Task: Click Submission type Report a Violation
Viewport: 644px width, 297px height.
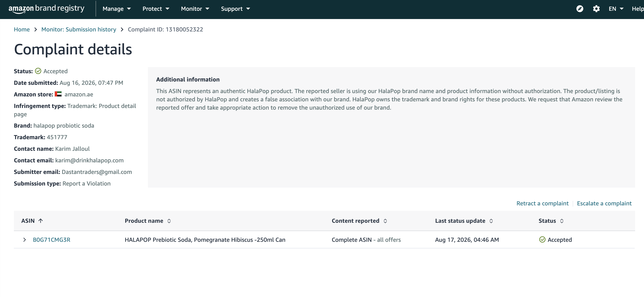Action: 87,183
